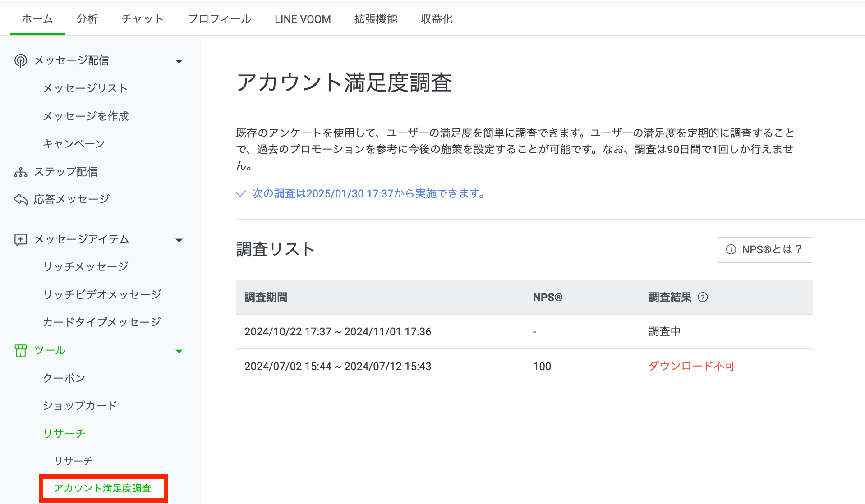
Task: Select アカウント満足度調査 in the sidebar
Action: [103, 488]
